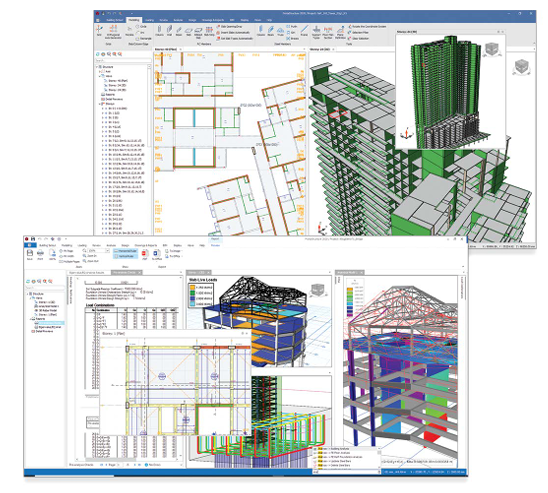Viewport: 548px width, 493px height.
Task: Click the view cube in tower inset view
Action: click(x=492, y=50)
